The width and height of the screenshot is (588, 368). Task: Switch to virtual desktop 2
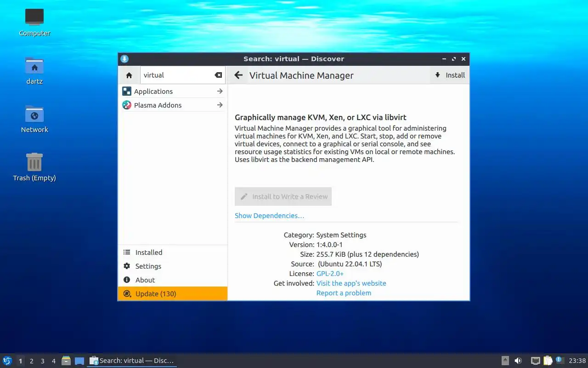tap(31, 361)
